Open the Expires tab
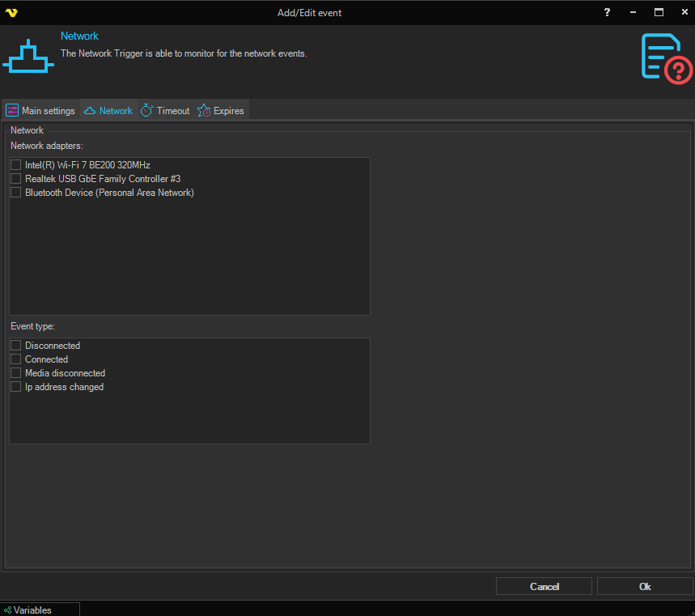695x616 pixels. pyautogui.click(x=228, y=111)
